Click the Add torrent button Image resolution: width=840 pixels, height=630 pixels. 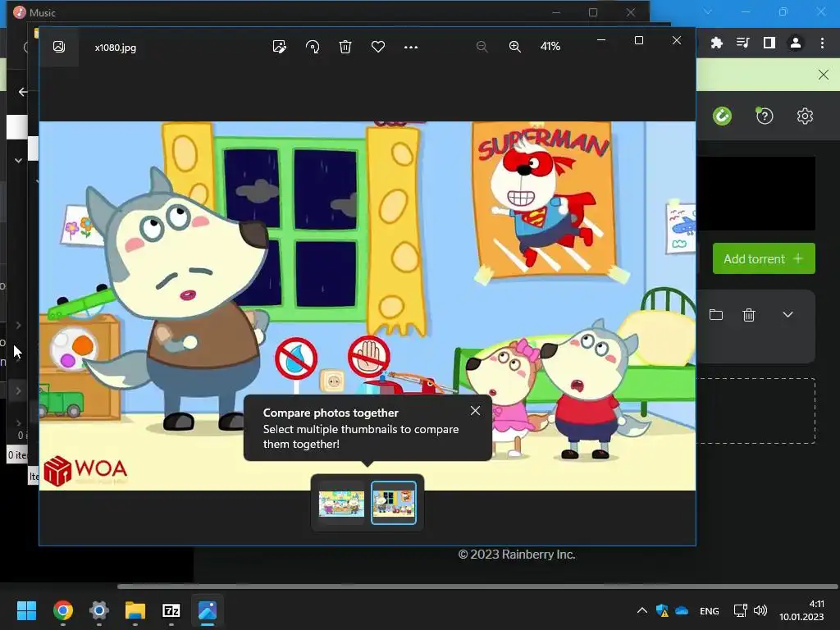pos(764,258)
